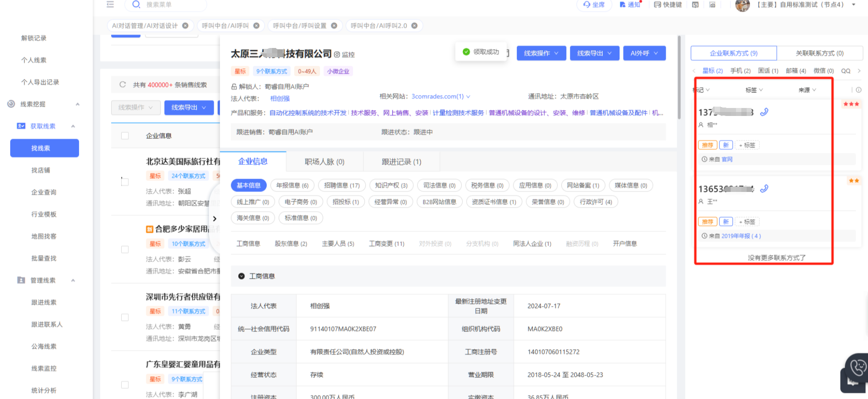
Task: Click the call icon next to number starting 1365
Action: (764, 189)
